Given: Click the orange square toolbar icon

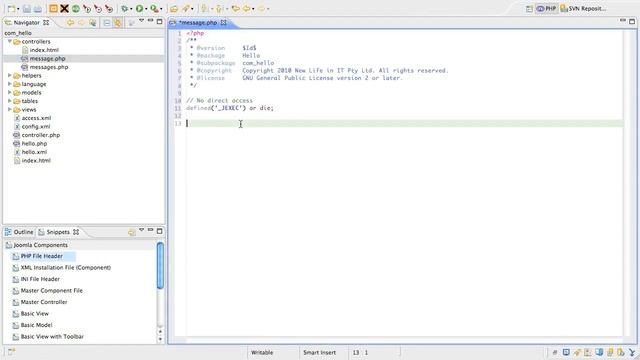Looking at the screenshot, I should [x=53, y=8].
